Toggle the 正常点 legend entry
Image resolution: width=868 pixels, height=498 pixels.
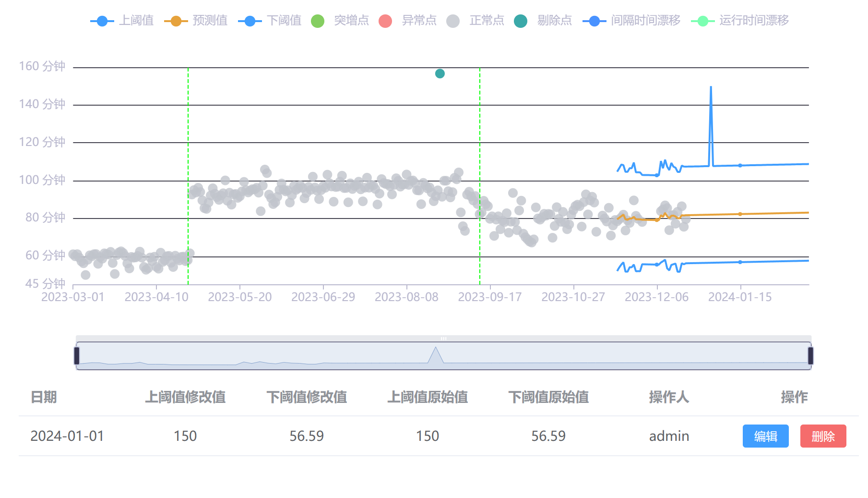tap(475, 21)
